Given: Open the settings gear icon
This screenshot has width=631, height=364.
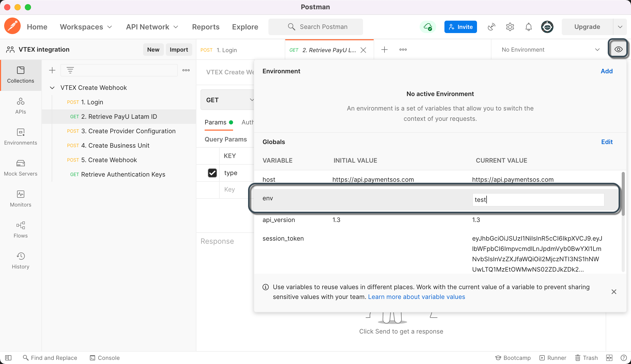Looking at the screenshot, I should 510,27.
